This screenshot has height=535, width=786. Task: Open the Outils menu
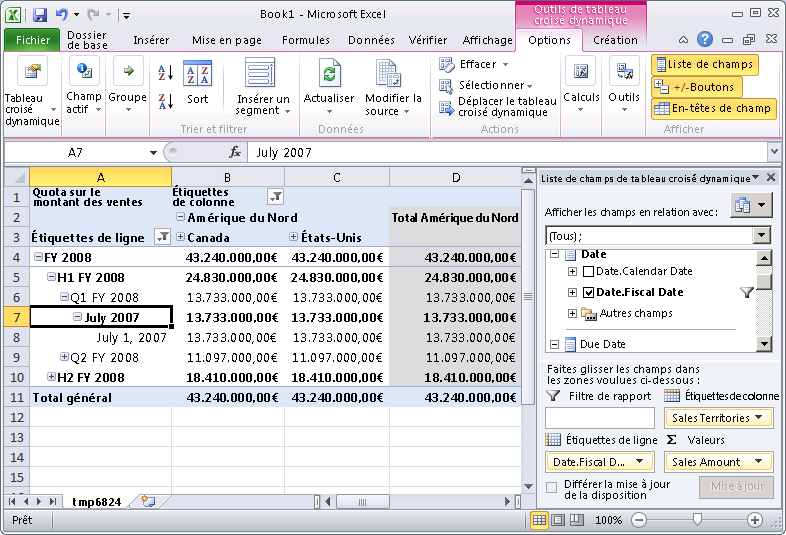click(624, 85)
